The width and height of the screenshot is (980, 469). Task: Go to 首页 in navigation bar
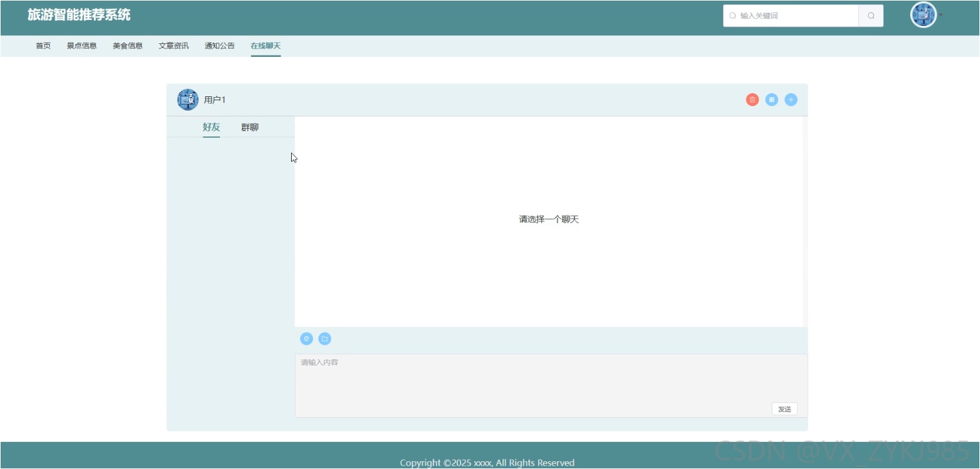pyautogui.click(x=43, y=46)
